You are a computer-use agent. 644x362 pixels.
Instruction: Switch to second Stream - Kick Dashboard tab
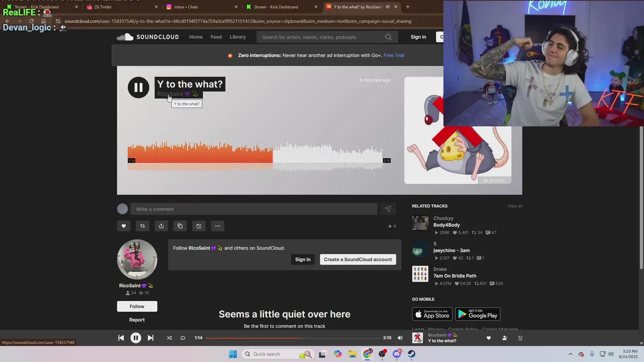pos(282,7)
